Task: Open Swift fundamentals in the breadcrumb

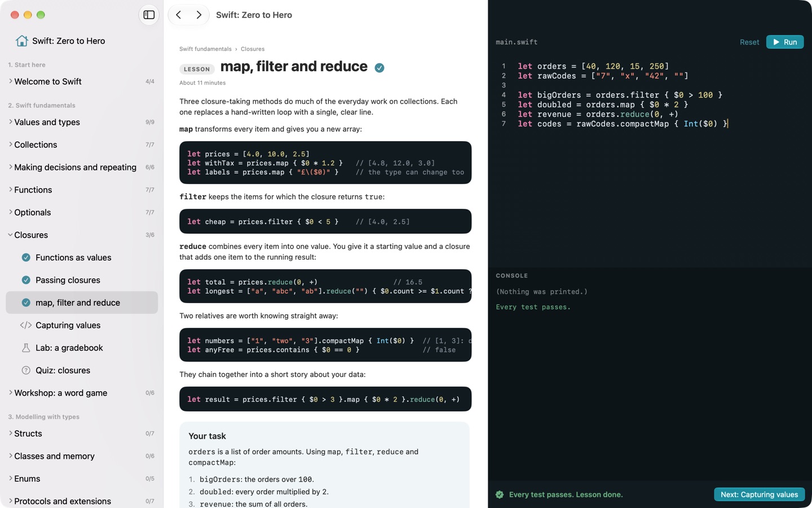Action: 205,49
